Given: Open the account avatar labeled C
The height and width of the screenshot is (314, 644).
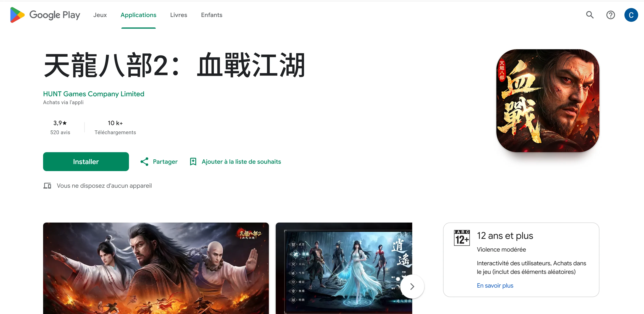Looking at the screenshot, I should 631,15.
